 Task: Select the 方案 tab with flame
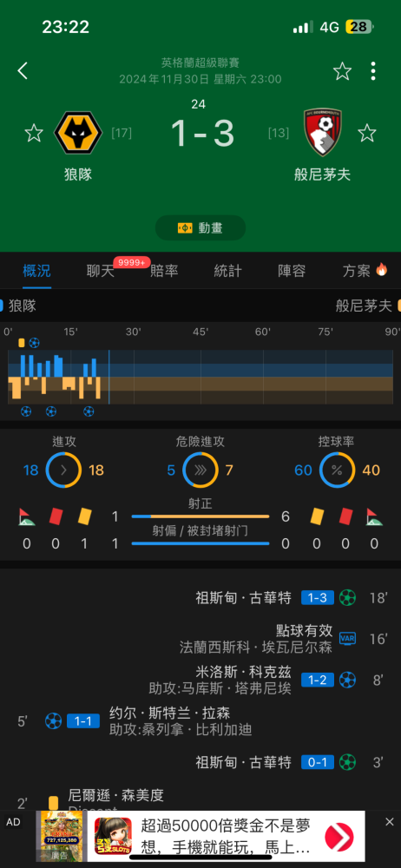tap(365, 271)
